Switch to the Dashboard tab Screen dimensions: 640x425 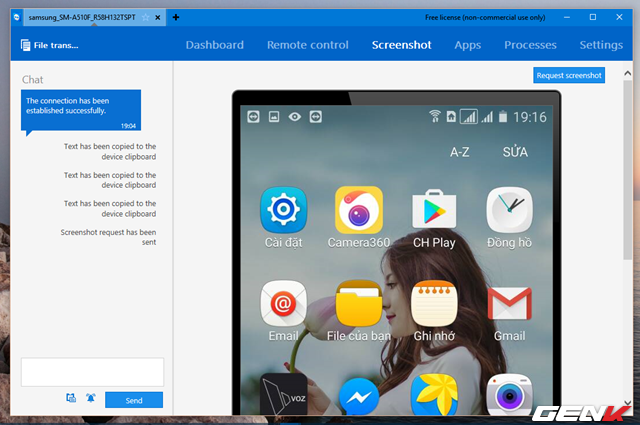[215, 45]
